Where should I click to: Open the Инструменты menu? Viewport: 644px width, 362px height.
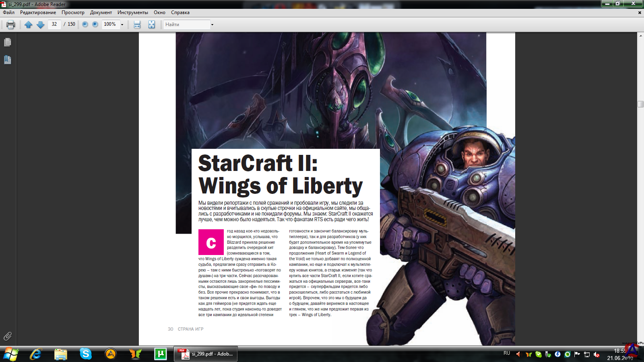[x=132, y=12]
